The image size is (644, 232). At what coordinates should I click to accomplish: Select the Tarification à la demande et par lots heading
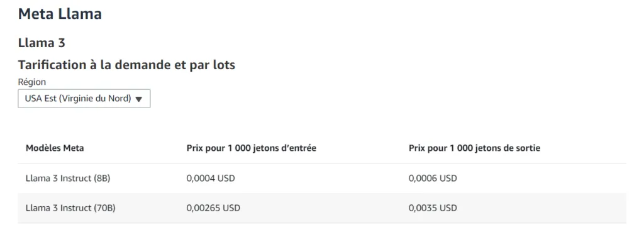pos(126,65)
